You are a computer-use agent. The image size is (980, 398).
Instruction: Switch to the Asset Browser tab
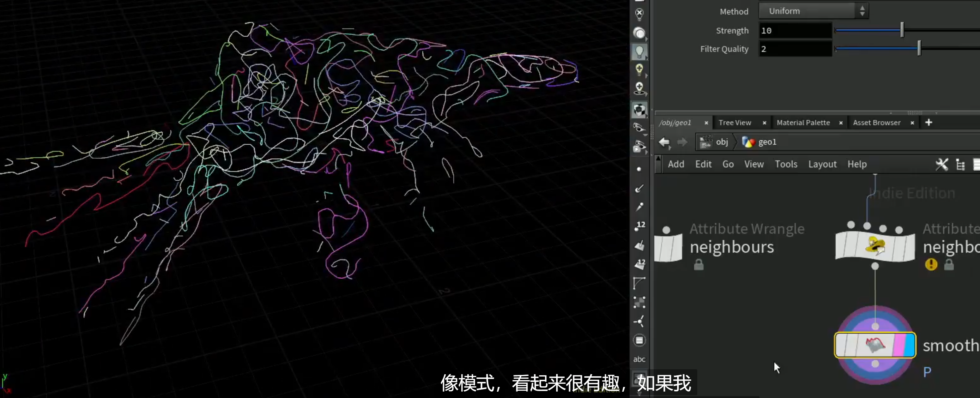pyautogui.click(x=876, y=123)
